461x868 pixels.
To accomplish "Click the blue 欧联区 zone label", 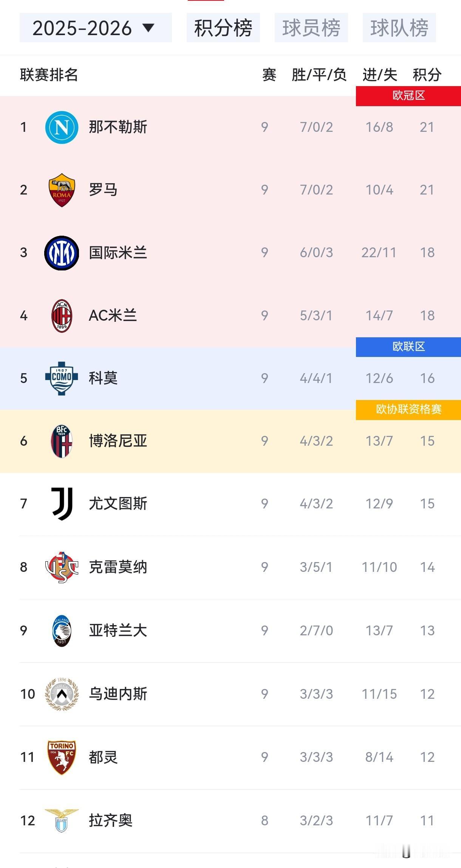I will [408, 347].
